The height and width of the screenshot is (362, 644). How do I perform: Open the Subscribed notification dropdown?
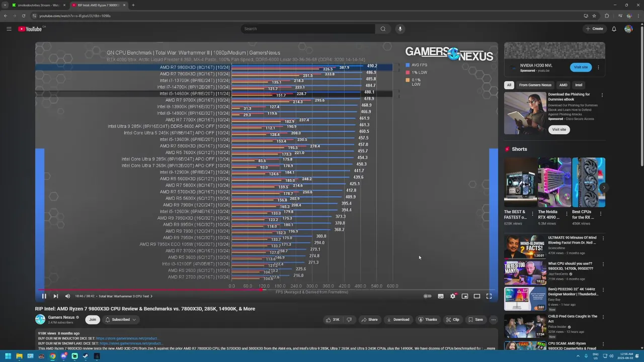click(x=121, y=320)
